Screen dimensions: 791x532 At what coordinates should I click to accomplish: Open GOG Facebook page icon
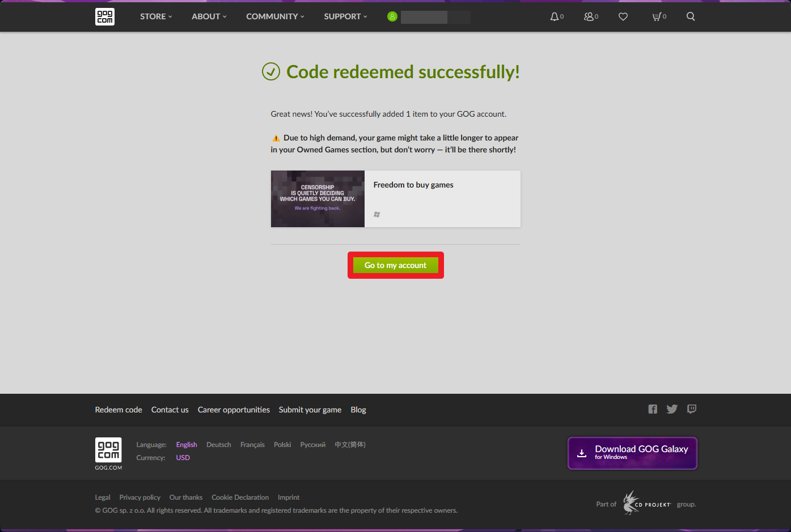(653, 409)
